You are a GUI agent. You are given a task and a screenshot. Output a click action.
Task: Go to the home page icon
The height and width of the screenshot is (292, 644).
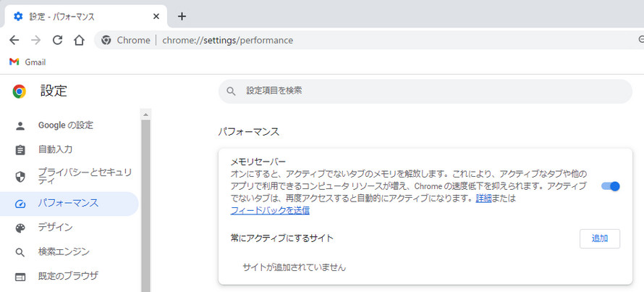[80, 40]
